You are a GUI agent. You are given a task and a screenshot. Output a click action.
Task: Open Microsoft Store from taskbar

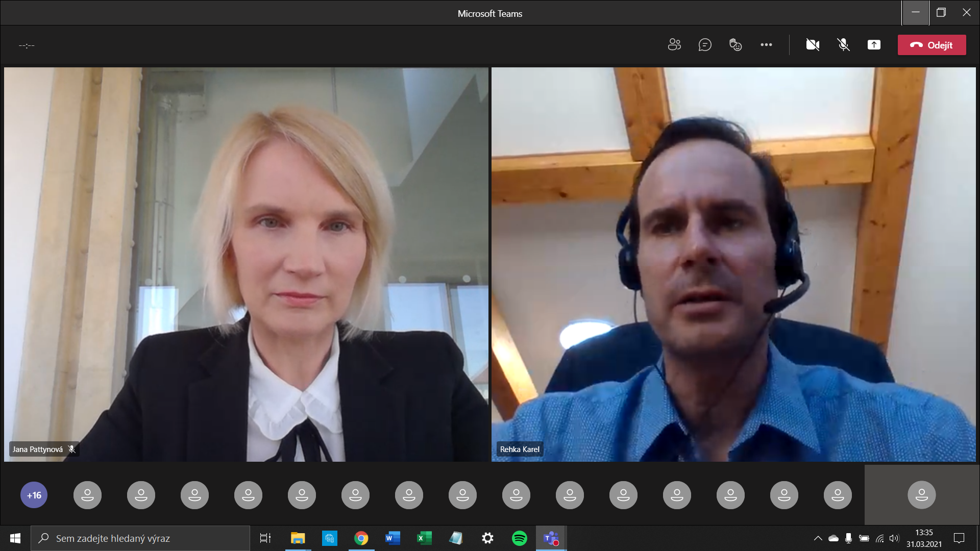click(330, 538)
